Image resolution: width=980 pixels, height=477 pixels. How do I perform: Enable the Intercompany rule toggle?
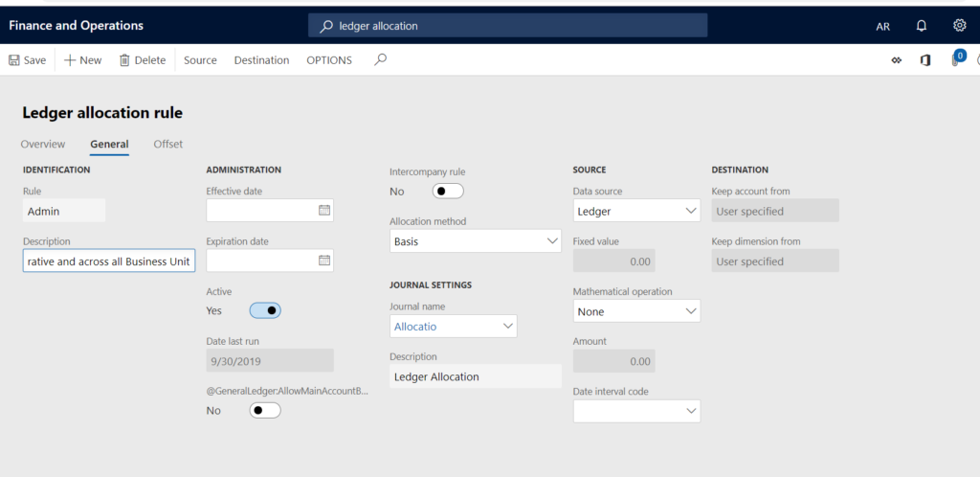[448, 192]
